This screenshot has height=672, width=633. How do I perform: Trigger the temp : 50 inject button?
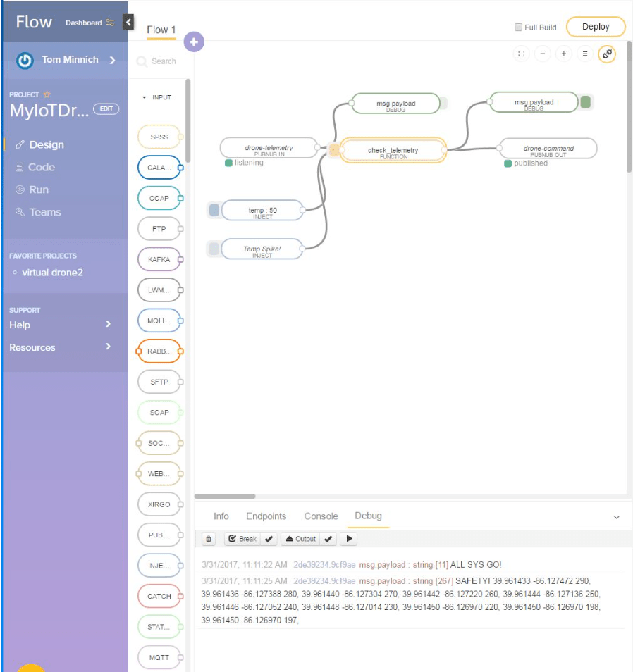click(214, 210)
